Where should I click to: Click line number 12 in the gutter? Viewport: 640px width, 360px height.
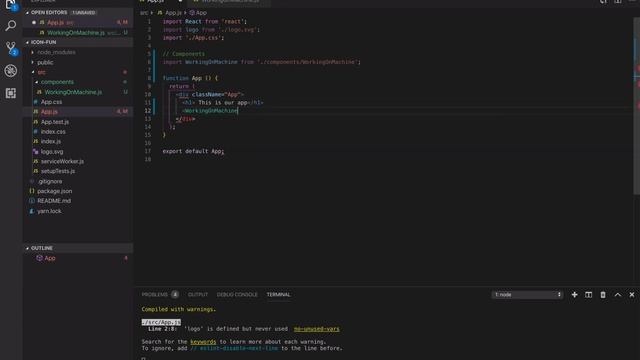[148, 111]
